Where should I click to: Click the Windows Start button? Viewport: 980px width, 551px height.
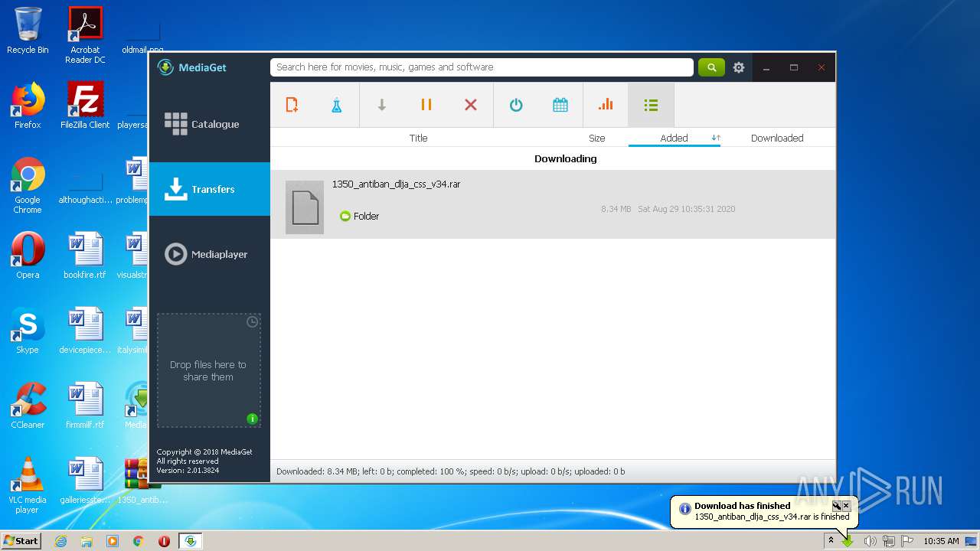21,540
